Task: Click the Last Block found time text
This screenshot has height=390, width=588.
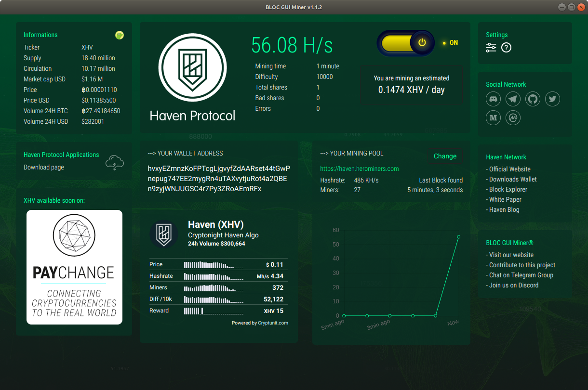Action: click(435, 190)
